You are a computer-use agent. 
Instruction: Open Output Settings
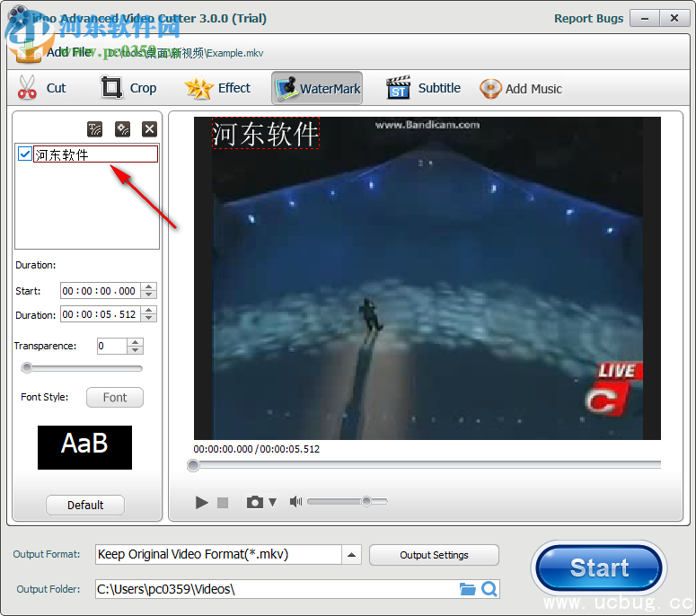[434, 555]
